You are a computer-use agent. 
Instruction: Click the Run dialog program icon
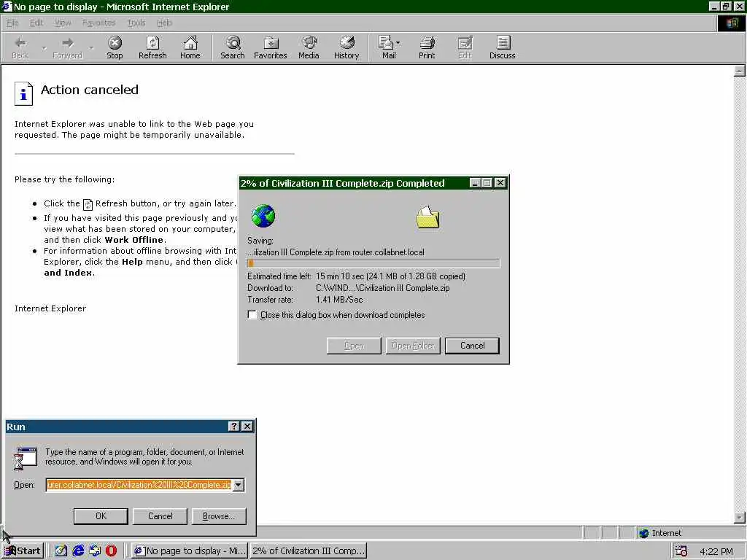tap(26, 458)
